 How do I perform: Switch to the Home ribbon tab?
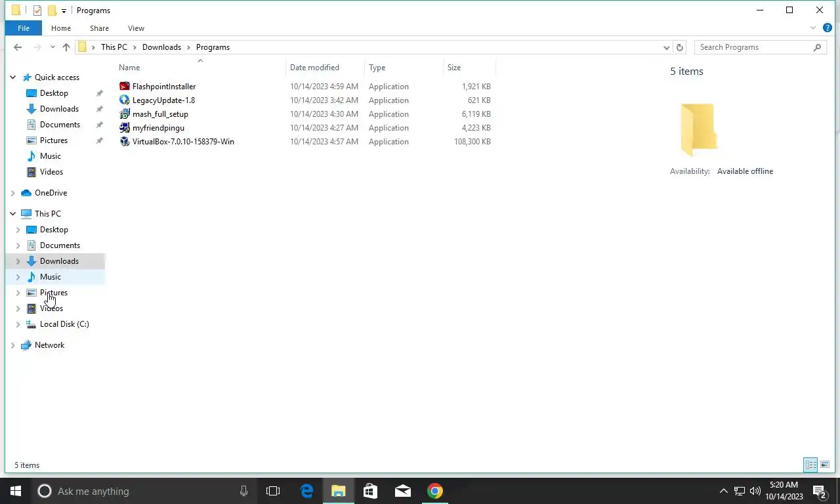[61, 28]
